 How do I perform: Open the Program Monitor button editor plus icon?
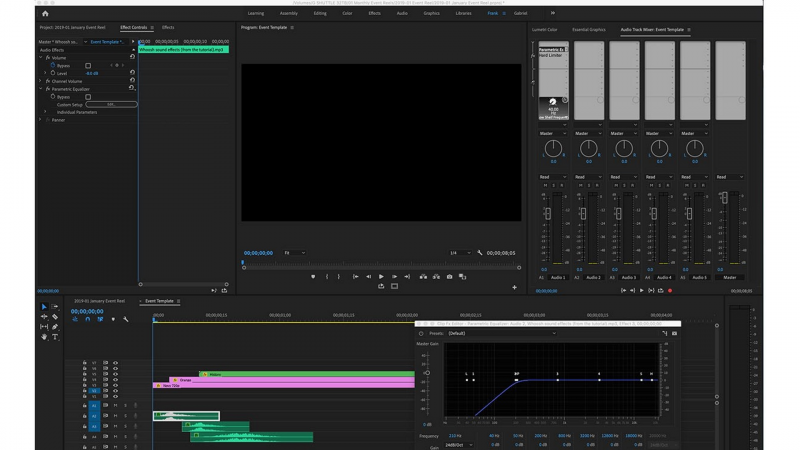515,287
